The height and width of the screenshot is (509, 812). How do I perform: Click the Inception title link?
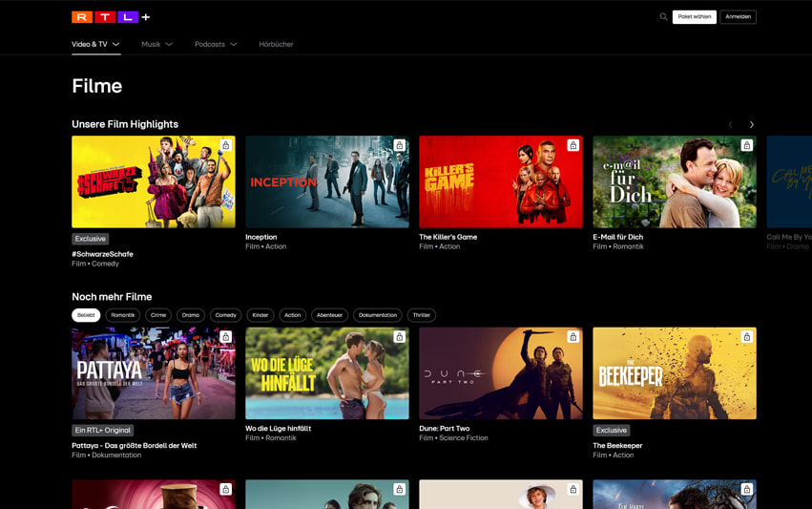coord(261,237)
